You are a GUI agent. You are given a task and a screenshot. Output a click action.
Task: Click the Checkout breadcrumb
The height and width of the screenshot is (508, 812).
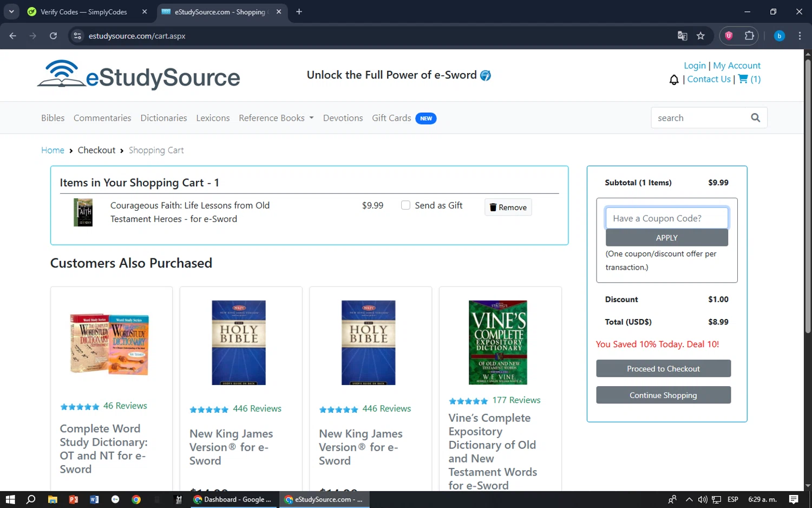(96, 150)
